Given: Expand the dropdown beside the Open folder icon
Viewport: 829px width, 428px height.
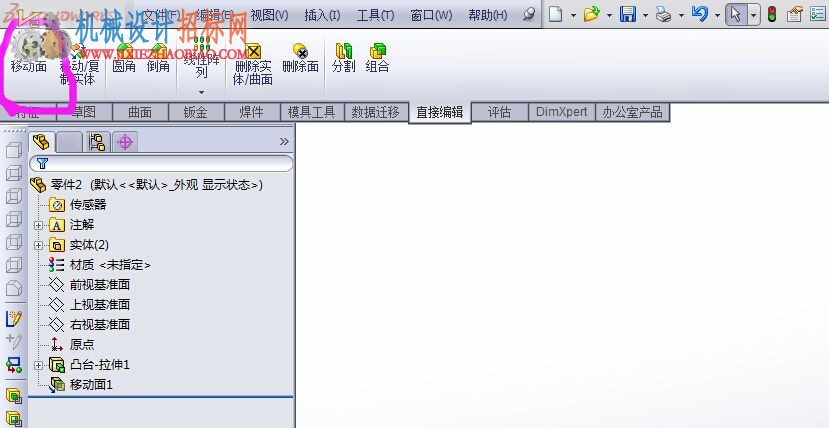Looking at the screenshot, I should 609,15.
